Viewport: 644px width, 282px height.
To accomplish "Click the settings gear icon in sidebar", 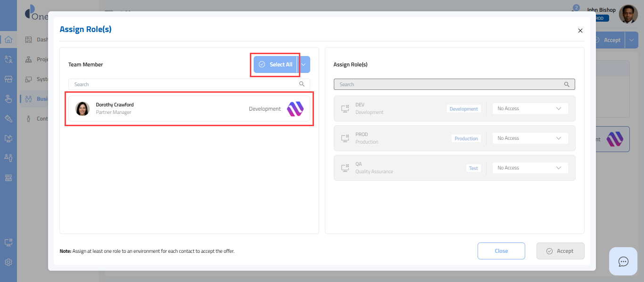I will 8,262.
